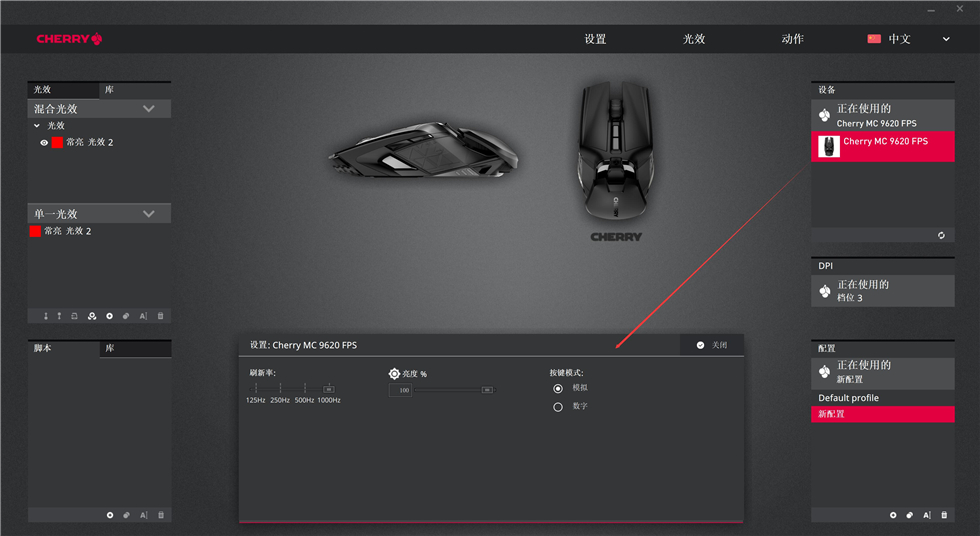This screenshot has height=536, width=980.
Task: Collapse 光效 tree node arrow
Action: click(x=37, y=126)
